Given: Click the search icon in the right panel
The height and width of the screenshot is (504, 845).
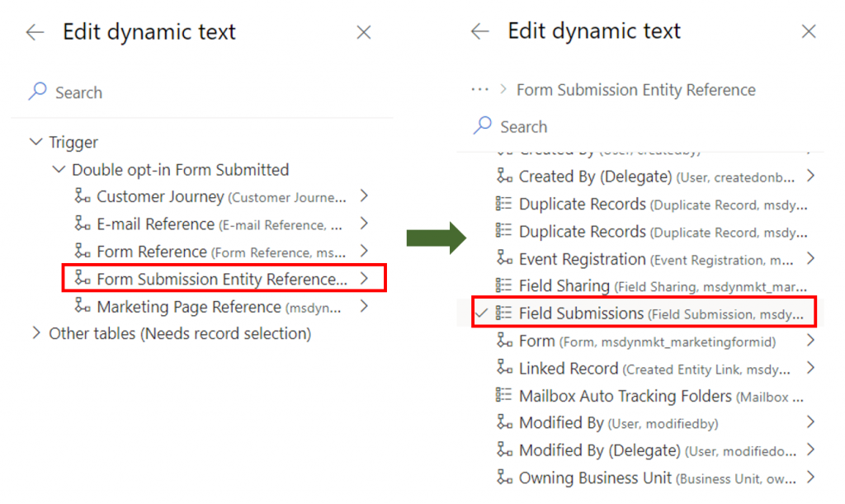Looking at the screenshot, I should click(484, 127).
